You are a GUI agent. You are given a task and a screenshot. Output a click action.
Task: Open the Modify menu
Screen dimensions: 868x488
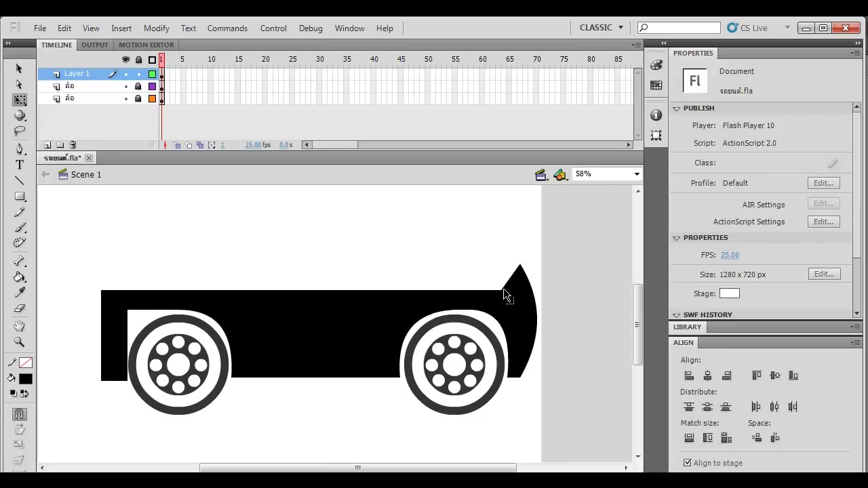(156, 28)
